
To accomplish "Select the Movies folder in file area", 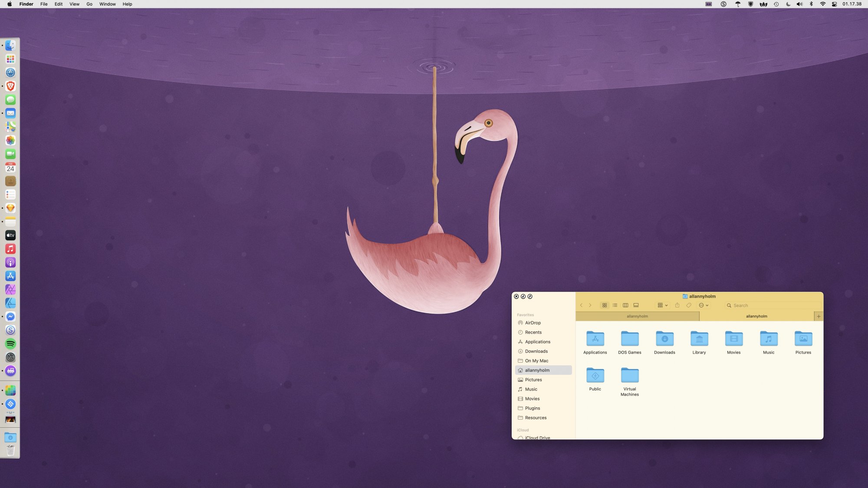I will coord(734,338).
